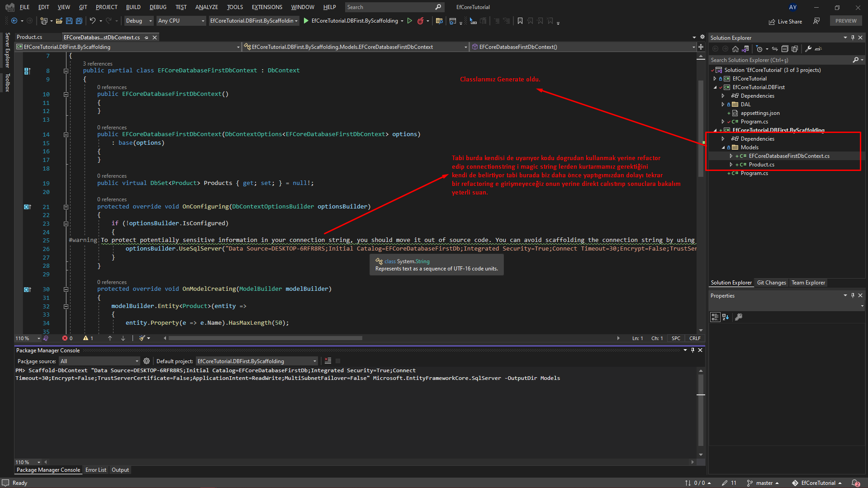Open the Package source settings gear

point(146,361)
